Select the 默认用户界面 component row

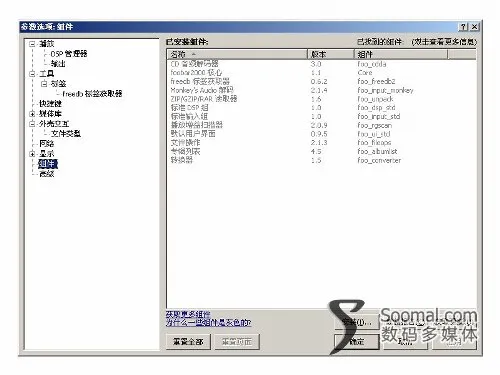tap(321, 134)
